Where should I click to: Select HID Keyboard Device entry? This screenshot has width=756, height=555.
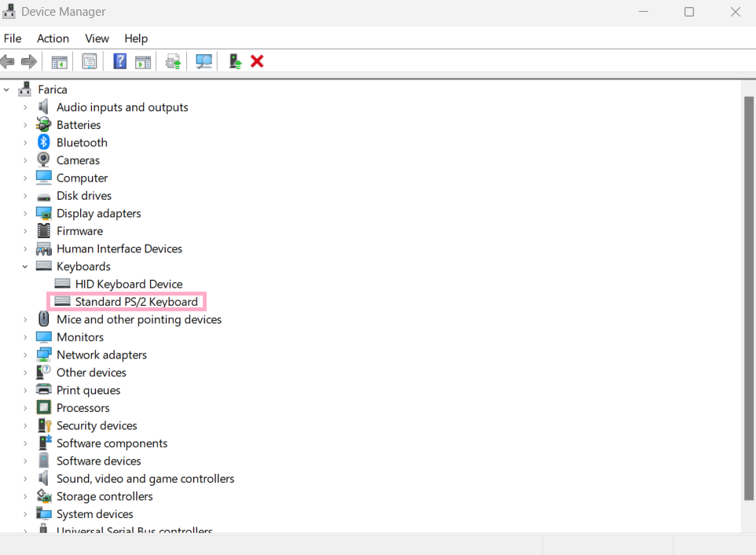point(128,284)
